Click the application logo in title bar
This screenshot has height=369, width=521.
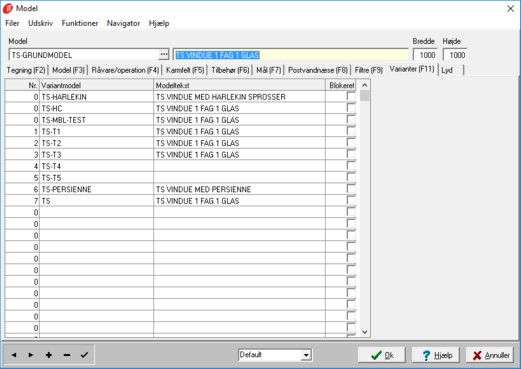click(8, 8)
